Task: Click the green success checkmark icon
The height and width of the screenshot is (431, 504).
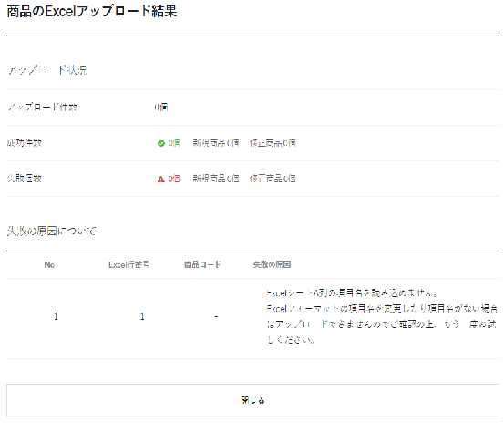Action: pyautogui.click(x=161, y=143)
